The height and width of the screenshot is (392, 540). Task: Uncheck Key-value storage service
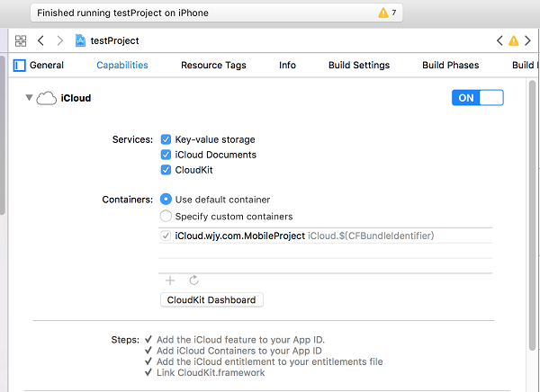click(x=166, y=139)
